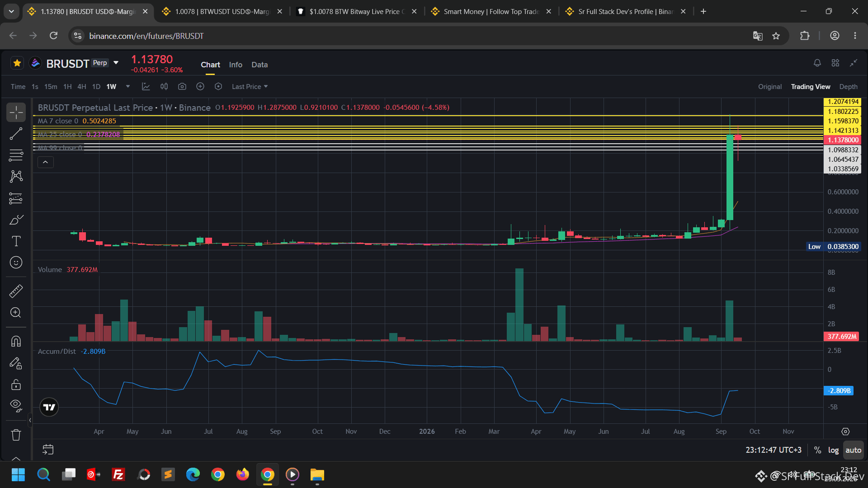This screenshot has width=868, height=488.
Task: Toggle BRUSDT favorite star
Action: tap(17, 63)
